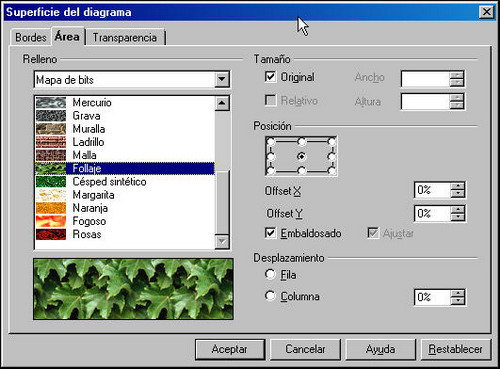
Task: Switch to the Bordes tab
Action: (x=31, y=37)
